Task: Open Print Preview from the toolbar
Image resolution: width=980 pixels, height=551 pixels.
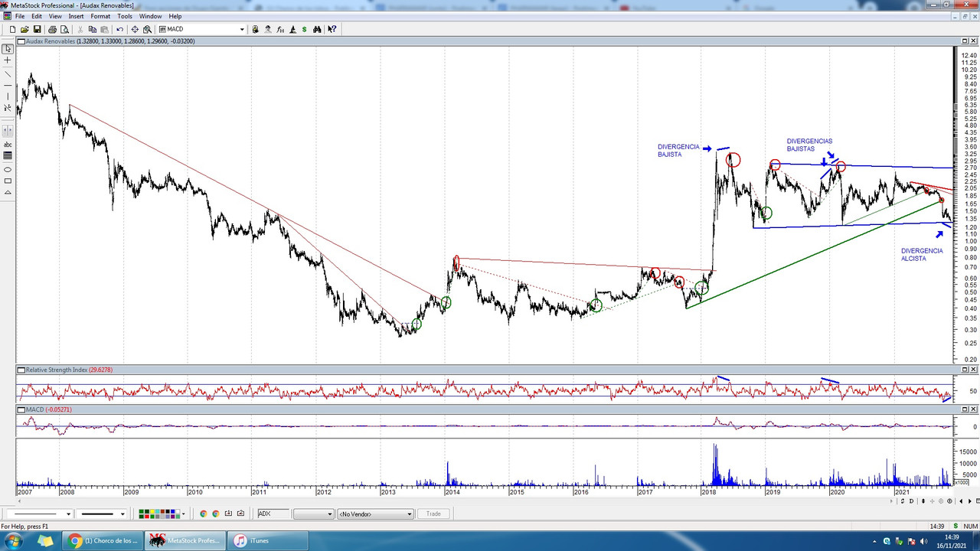Action: [64, 29]
